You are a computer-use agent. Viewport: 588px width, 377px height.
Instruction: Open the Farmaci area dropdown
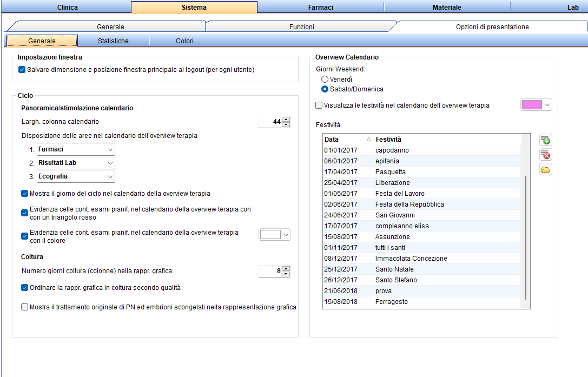click(76, 149)
